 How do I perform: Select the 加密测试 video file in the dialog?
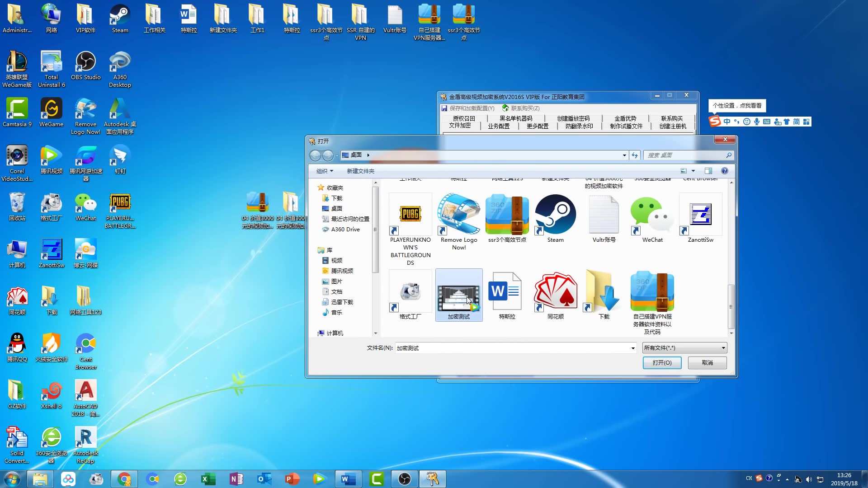[459, 296]
